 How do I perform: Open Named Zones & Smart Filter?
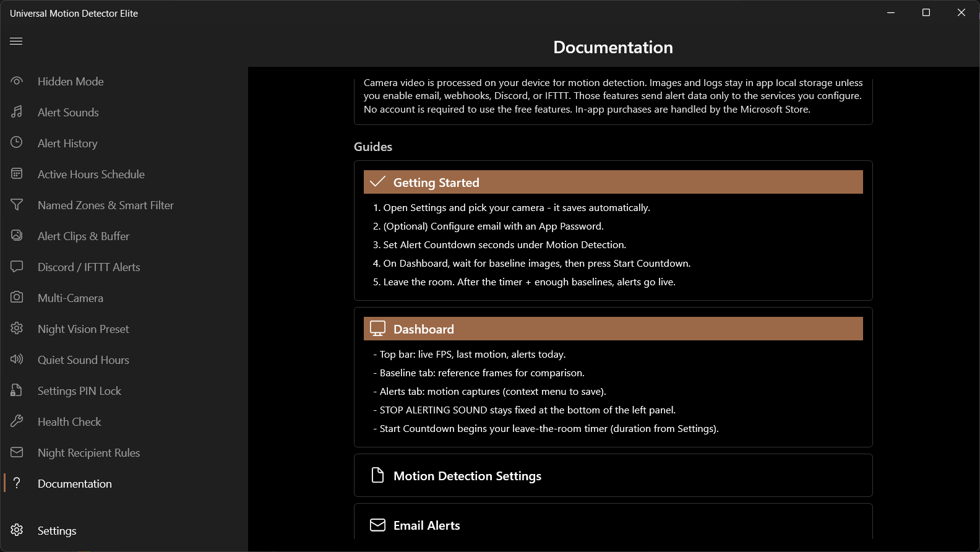(x=124, y=205)
